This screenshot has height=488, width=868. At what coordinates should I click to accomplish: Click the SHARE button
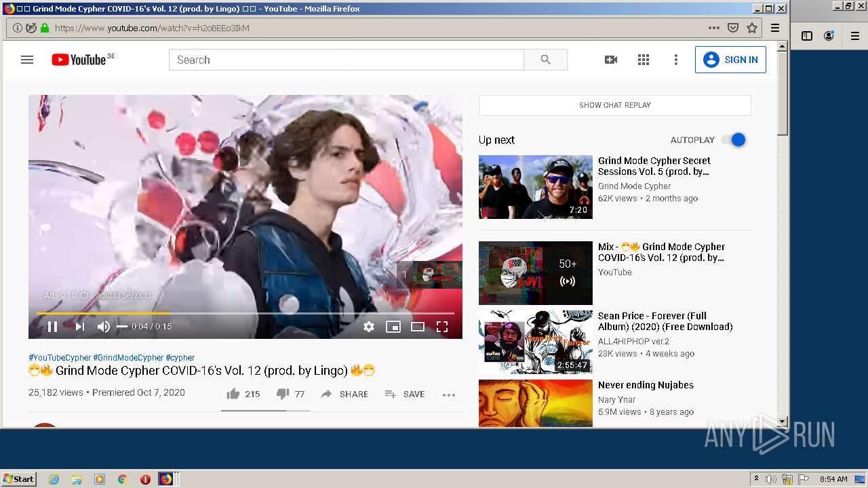coord(344,394)
